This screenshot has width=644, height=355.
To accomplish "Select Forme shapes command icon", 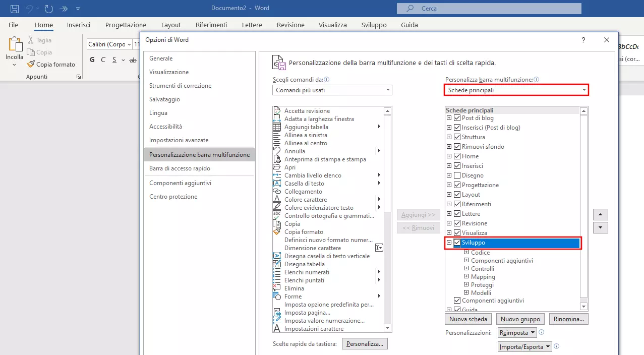I will [276, 296].
